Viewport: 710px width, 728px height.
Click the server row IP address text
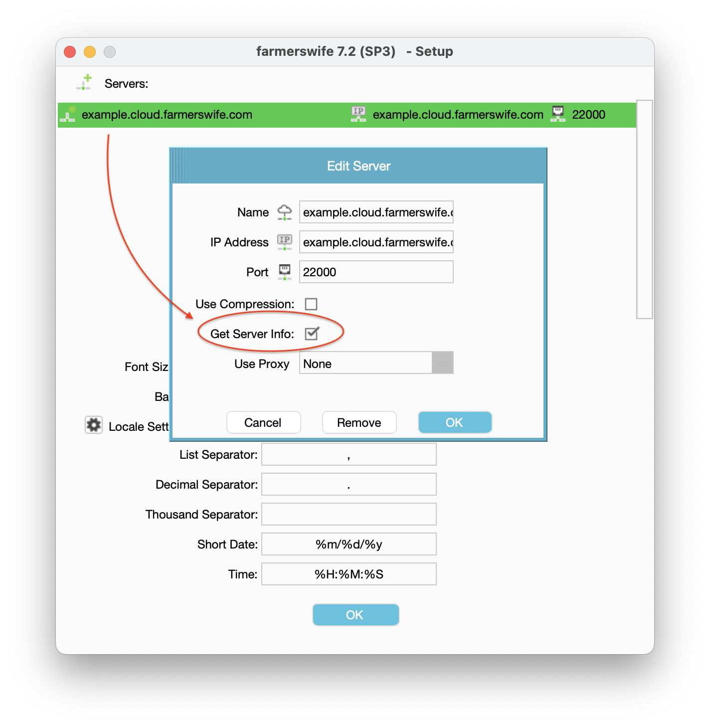click(458, 115)
